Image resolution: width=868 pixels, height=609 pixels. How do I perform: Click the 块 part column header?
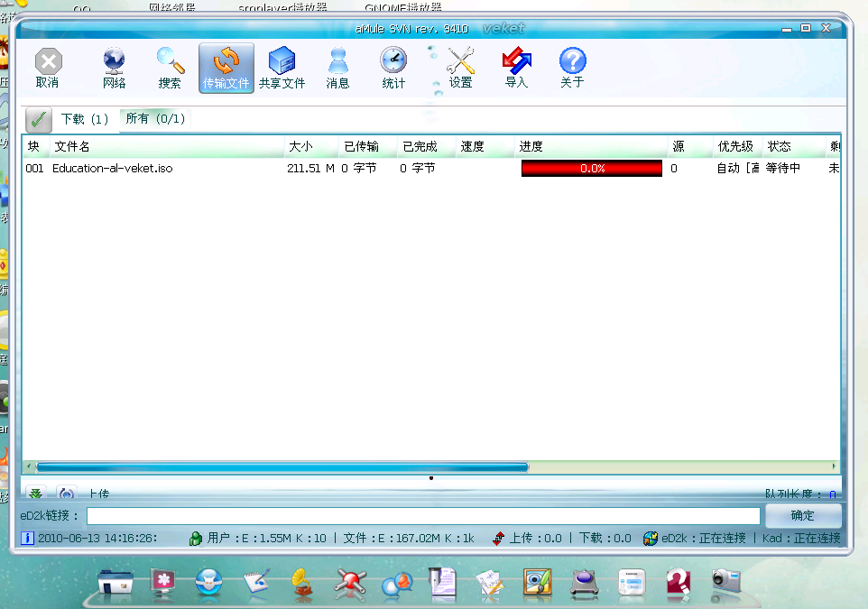coord(36,146)
